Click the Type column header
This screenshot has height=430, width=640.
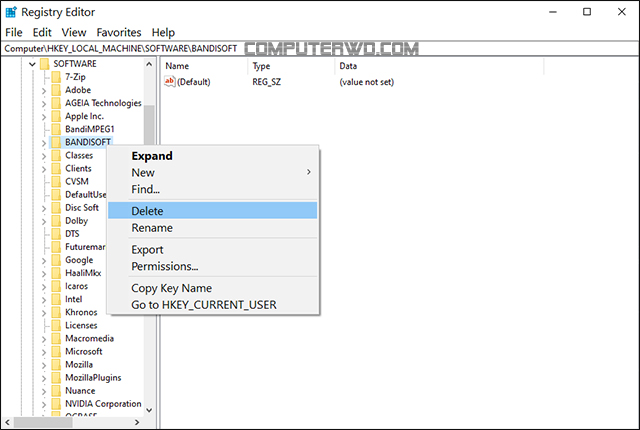(x=291, y=66)
